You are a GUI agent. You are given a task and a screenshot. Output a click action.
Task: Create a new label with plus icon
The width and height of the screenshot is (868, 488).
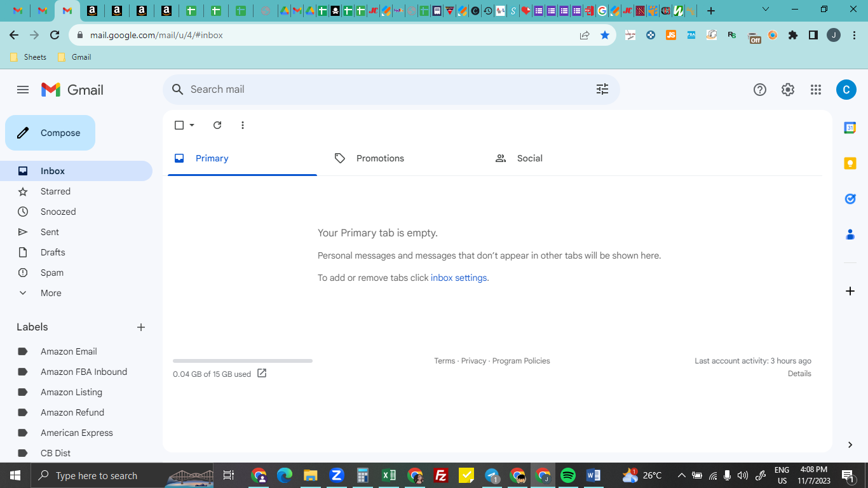(x=141, y=327)
